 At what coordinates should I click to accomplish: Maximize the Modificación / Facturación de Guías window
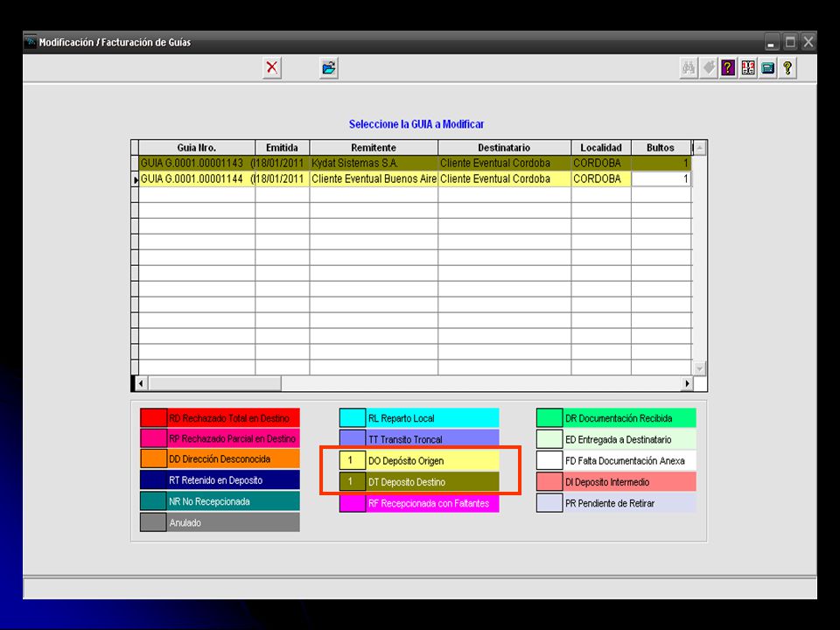790,42
